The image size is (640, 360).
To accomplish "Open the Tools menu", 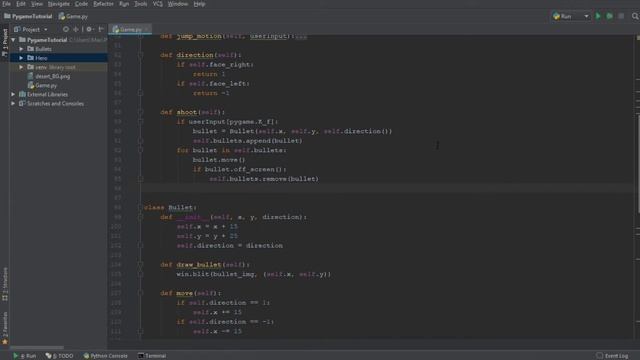I will [x=141, y=4].
